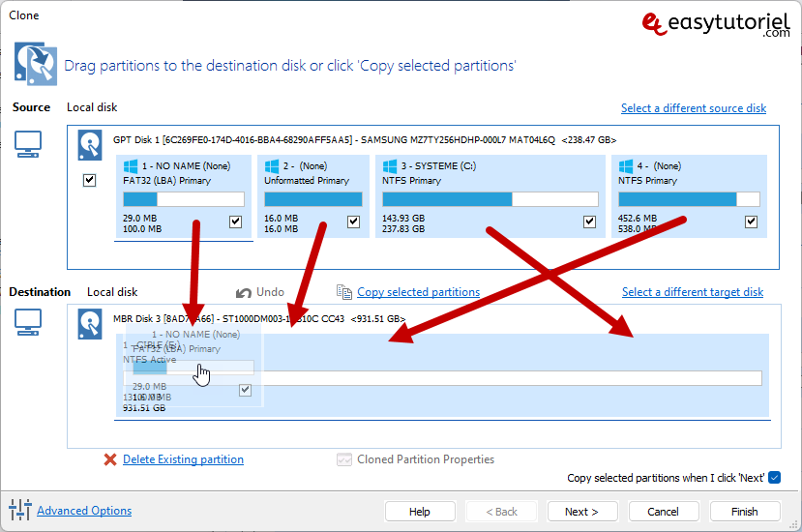Viewport: 802px width, 532px height.
Task: Select the MBR Disk 3 hard drive icon
Action: 90,324
